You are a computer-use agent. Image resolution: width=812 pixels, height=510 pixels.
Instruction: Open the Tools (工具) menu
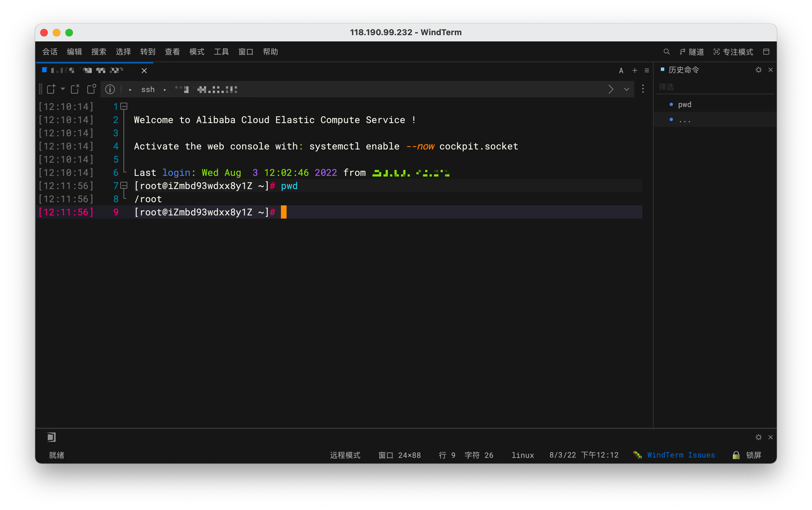point(221,52)
